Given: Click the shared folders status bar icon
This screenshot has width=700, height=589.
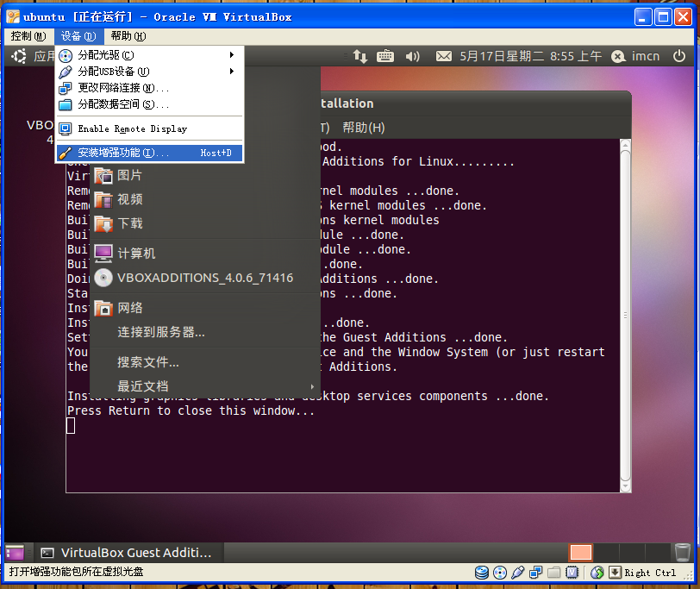Looking at the screenshot, I should (x=553, y=573).
